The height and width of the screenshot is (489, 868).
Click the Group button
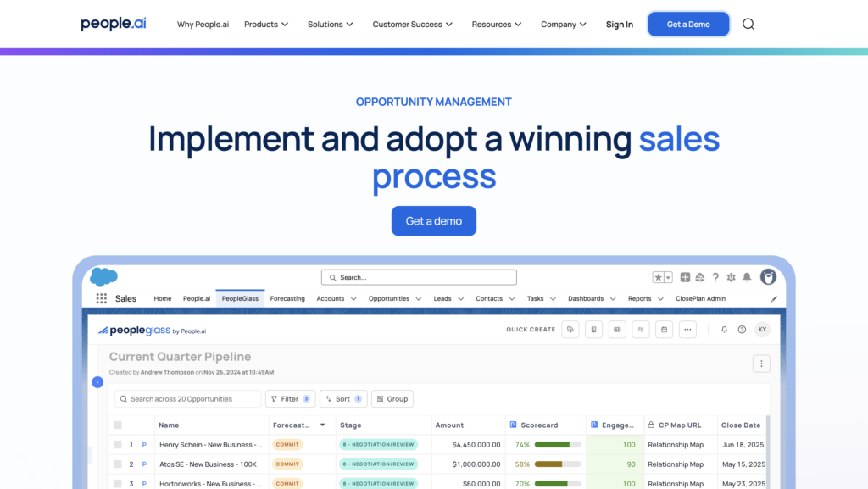click(x=392, y=399)
